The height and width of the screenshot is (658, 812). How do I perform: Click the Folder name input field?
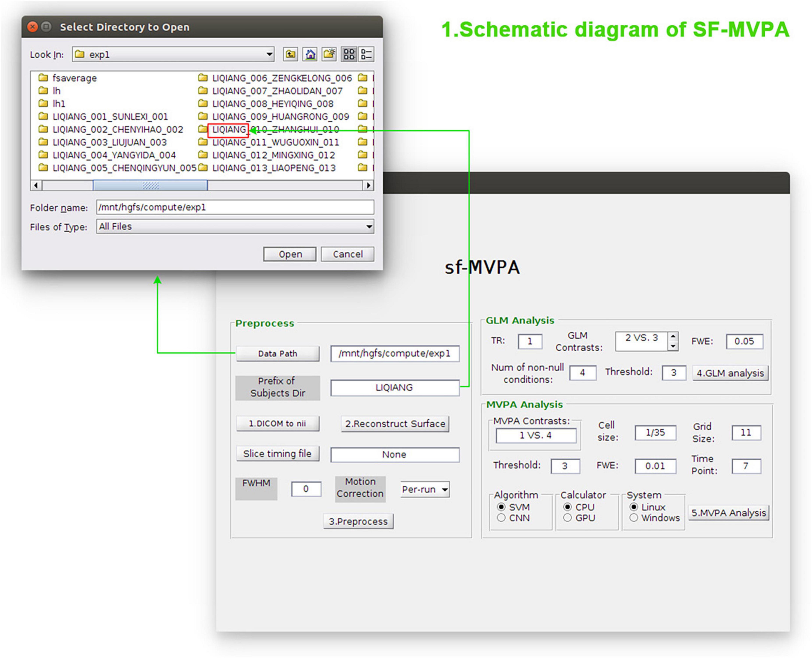[x=235, y=207]
